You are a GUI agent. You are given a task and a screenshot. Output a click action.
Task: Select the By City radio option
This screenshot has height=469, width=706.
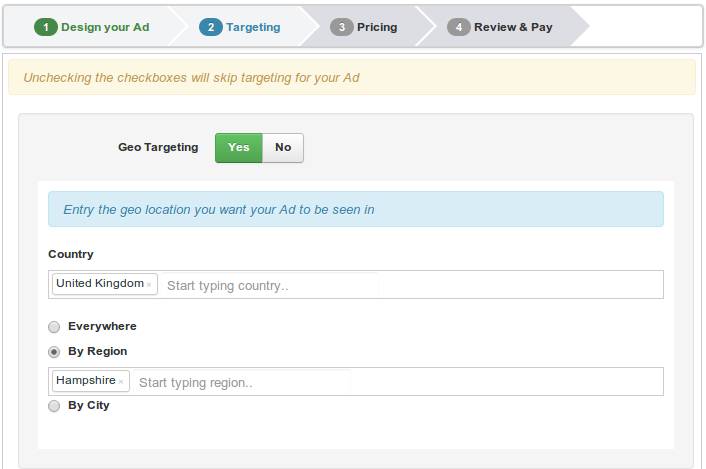[x=54, y=406]
